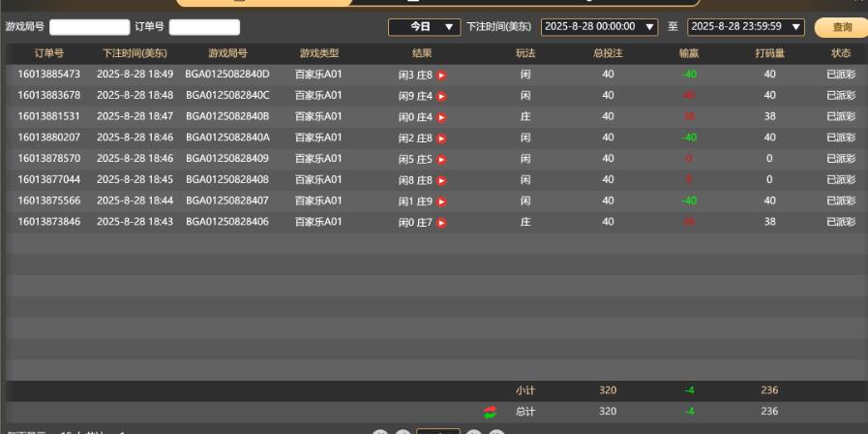Click the 输赢 column header
The image size is (868, 434).
click(689, 53)
